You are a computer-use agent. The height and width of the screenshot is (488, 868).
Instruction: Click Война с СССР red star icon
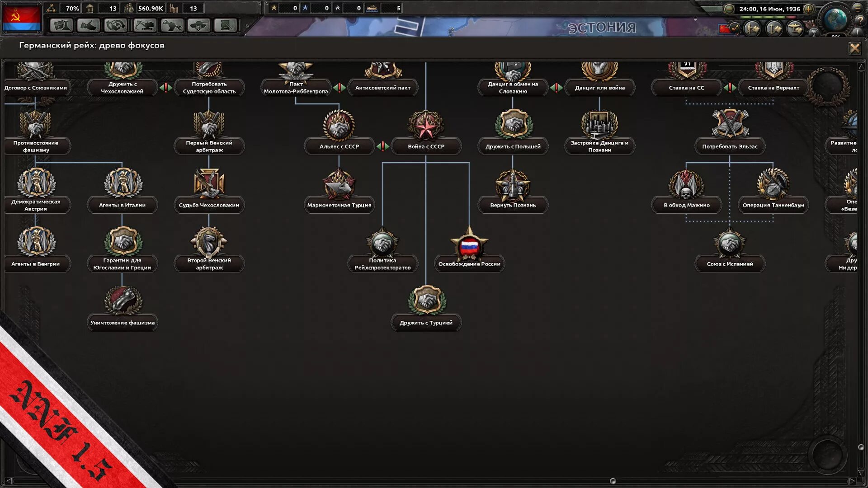coord(426,126)
